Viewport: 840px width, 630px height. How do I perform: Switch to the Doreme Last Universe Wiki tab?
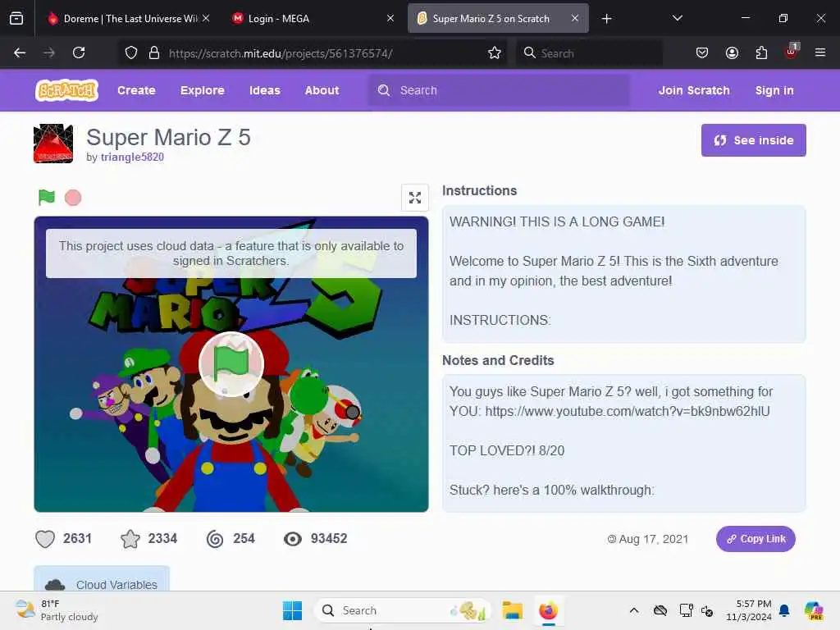pyautogui.click(x=127, y=19)
